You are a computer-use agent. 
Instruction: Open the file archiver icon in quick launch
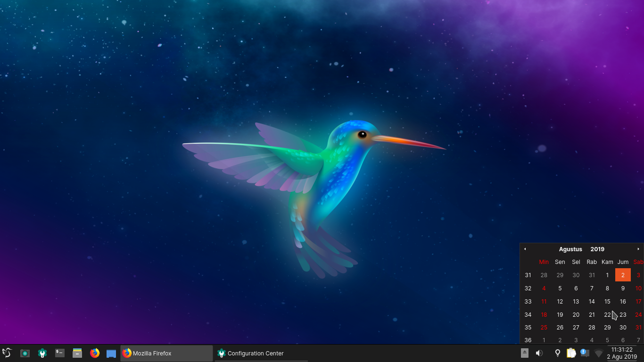tap(77, 353)
